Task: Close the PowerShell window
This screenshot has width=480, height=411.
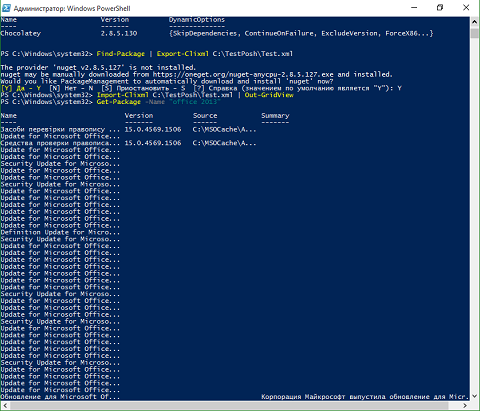Action: tap(466, 8)
